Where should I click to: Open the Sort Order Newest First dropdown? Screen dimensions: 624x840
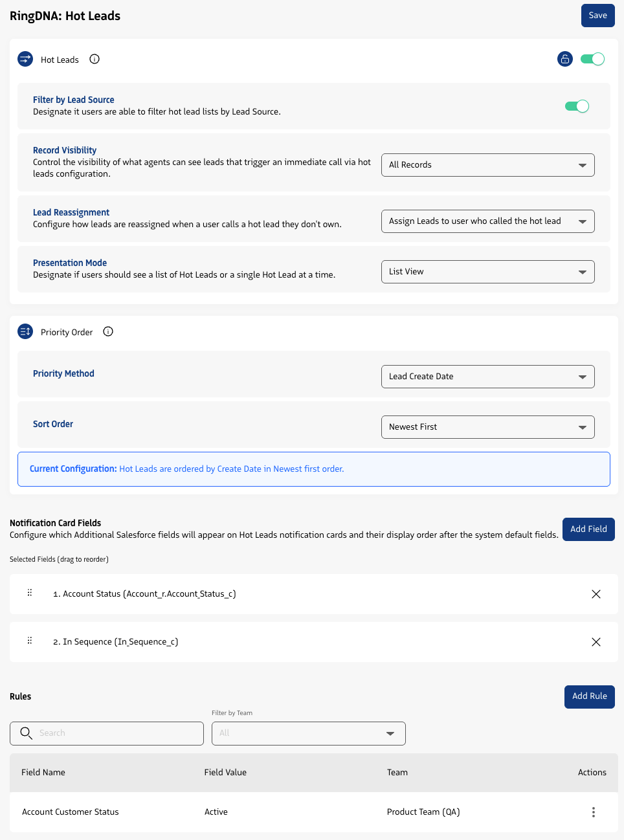pos(488,427)
